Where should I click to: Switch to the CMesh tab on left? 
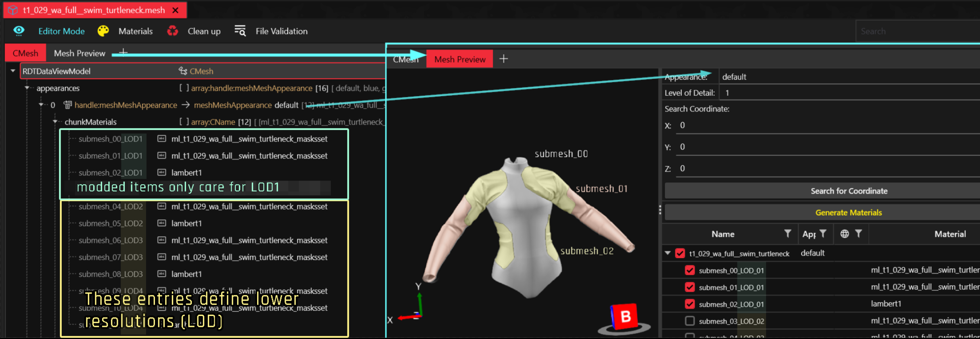[25, 53]
